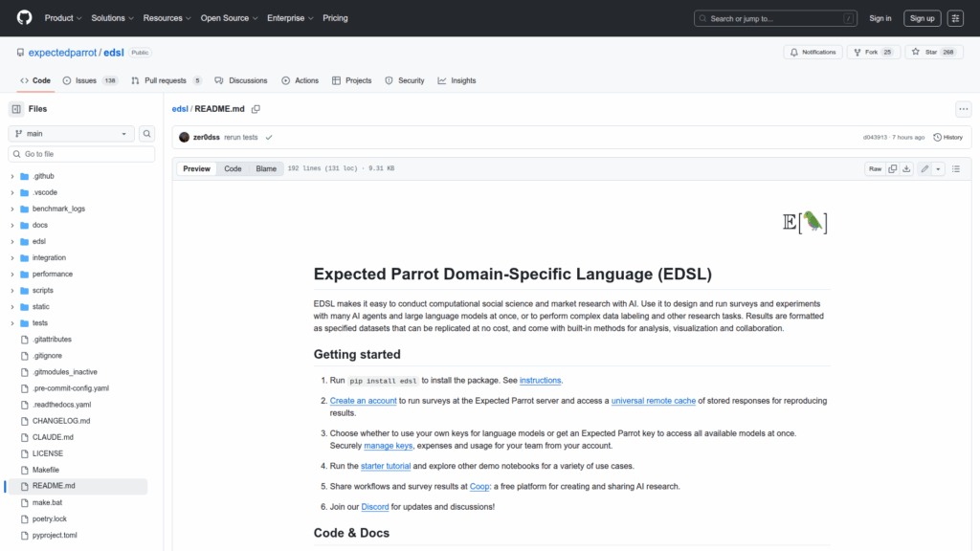The height and width of the screenshot is (551, 980).
Task: Switch to Code view mode
Action: pyautogui.click(x=233, y=168)
